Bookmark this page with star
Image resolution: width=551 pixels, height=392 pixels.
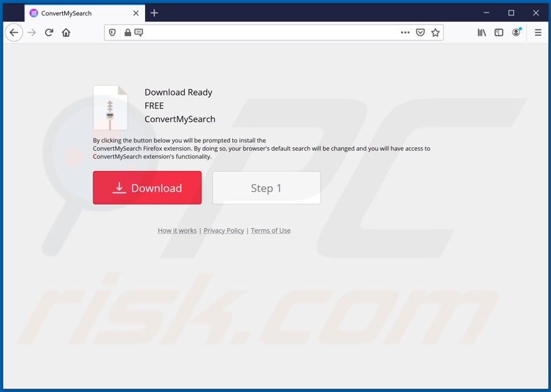point(435,33)
